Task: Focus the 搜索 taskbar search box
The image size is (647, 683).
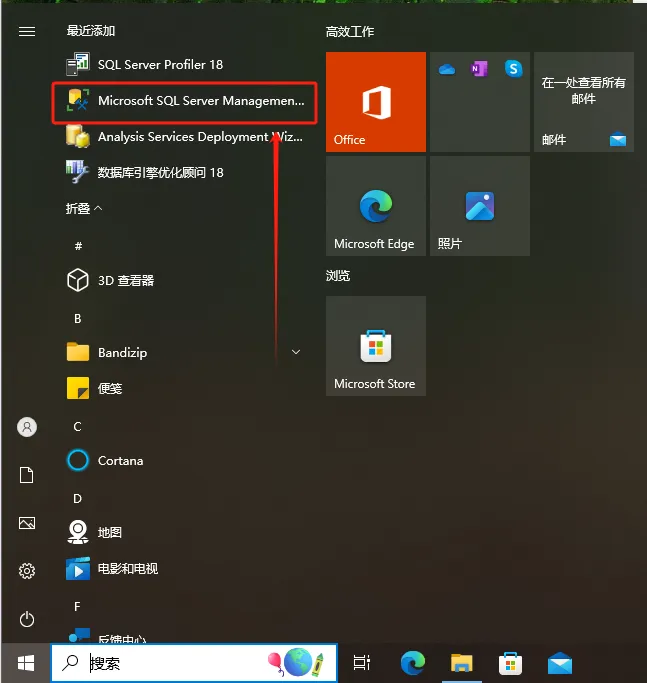Action: pyautogui.click(x=194, y=663)
